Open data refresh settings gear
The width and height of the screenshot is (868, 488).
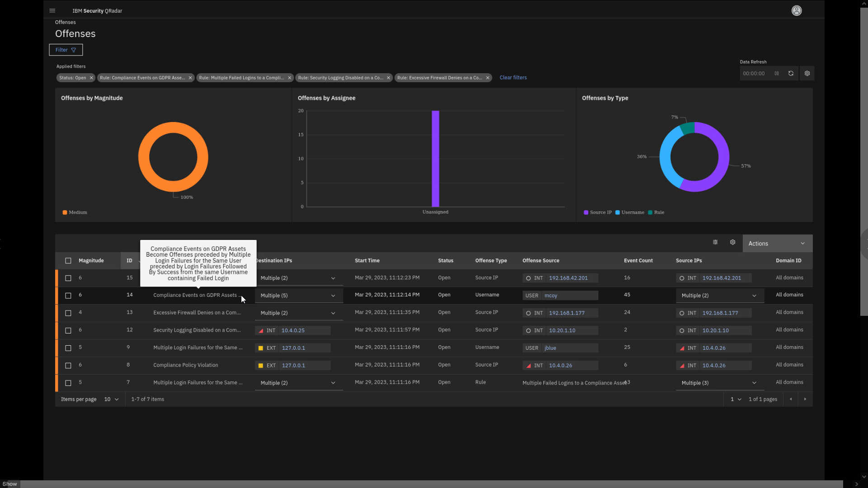pos(807,73)
